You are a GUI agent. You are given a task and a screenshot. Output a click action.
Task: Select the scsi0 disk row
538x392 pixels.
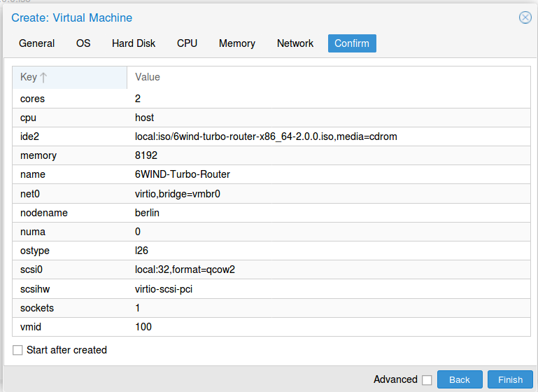tap(266, 269)
